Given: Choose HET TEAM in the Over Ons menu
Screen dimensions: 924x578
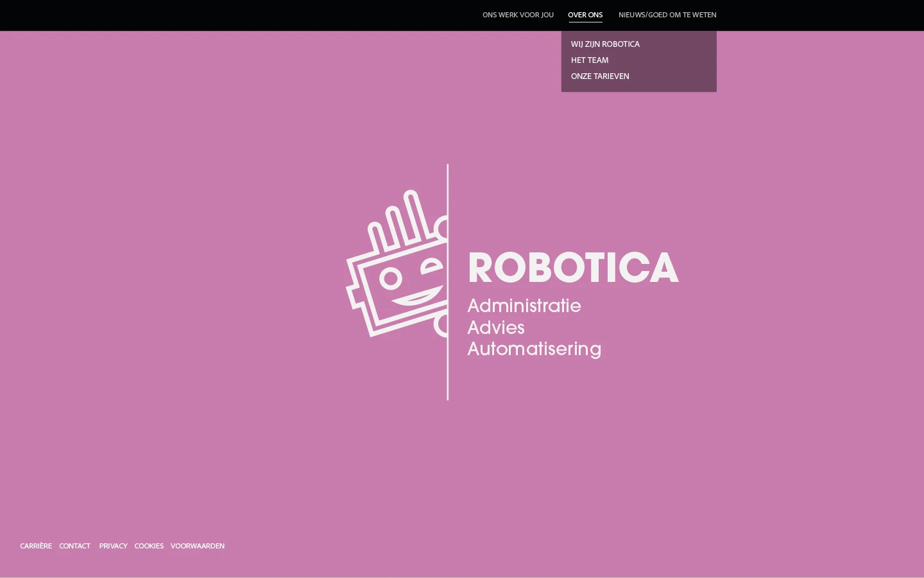Looking at the screenshot, I should pos(589,60).
